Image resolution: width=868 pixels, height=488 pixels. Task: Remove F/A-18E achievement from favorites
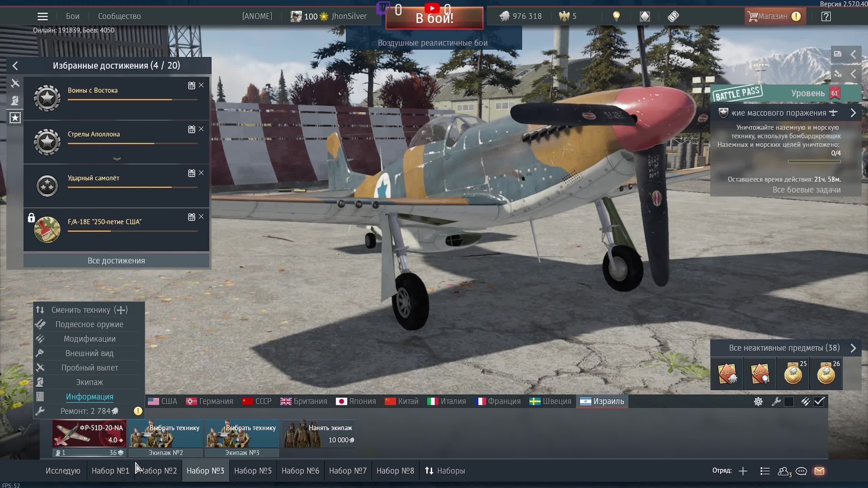click(x=201, y=217)
